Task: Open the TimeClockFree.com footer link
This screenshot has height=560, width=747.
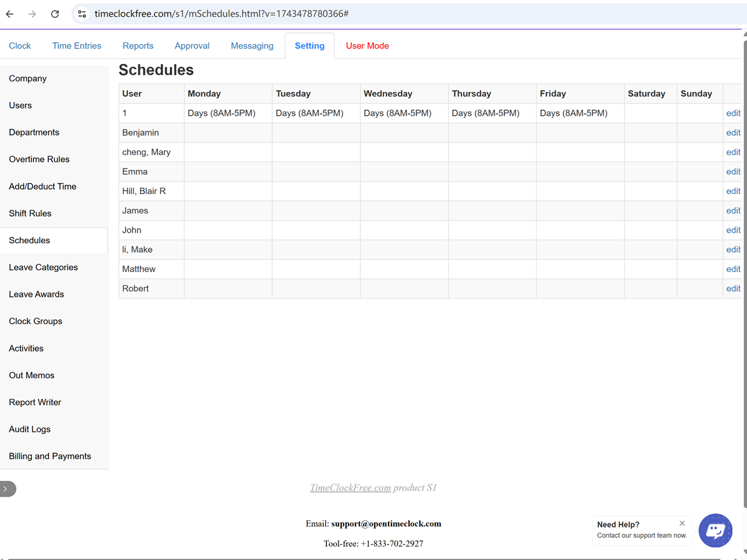Action: [350, 488]
